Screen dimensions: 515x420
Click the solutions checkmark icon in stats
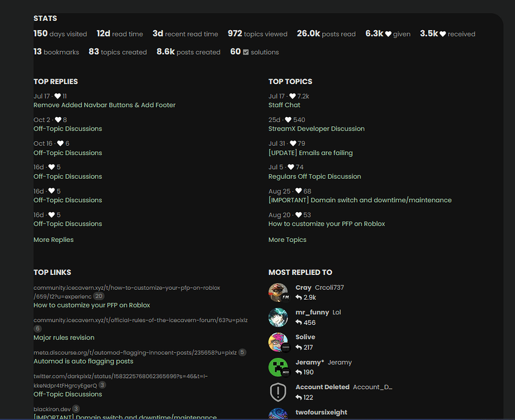click(246, 52)
